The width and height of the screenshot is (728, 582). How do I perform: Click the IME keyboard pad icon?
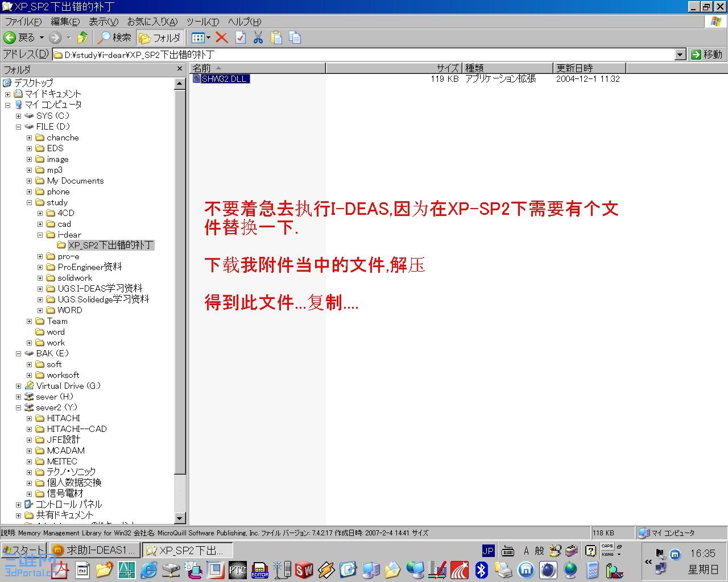tap(508, 550)
